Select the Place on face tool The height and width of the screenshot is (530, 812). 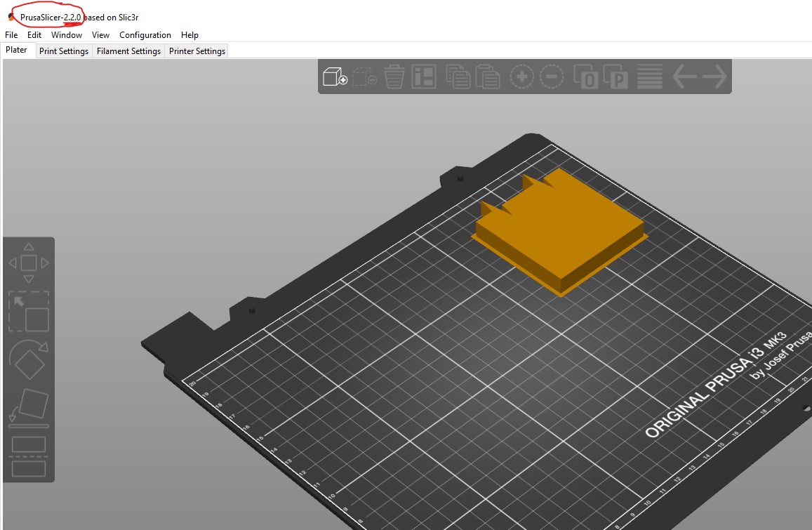click(29, 408)
